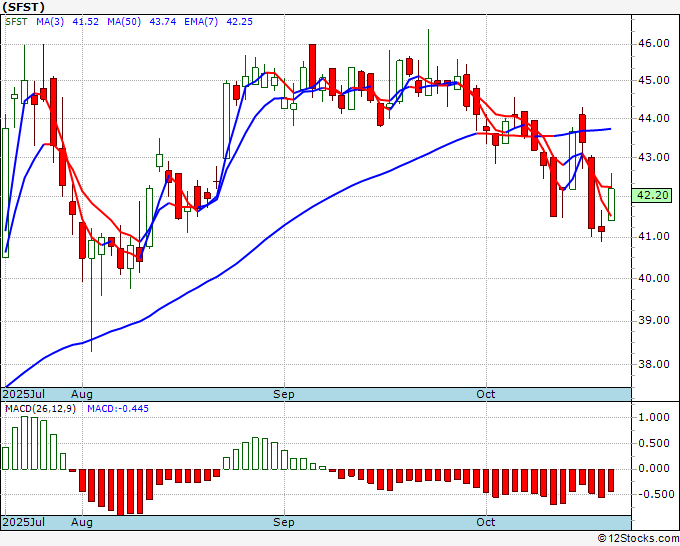
Task: Open the 12Stocks.com copyright link
Action: [638, 539]
